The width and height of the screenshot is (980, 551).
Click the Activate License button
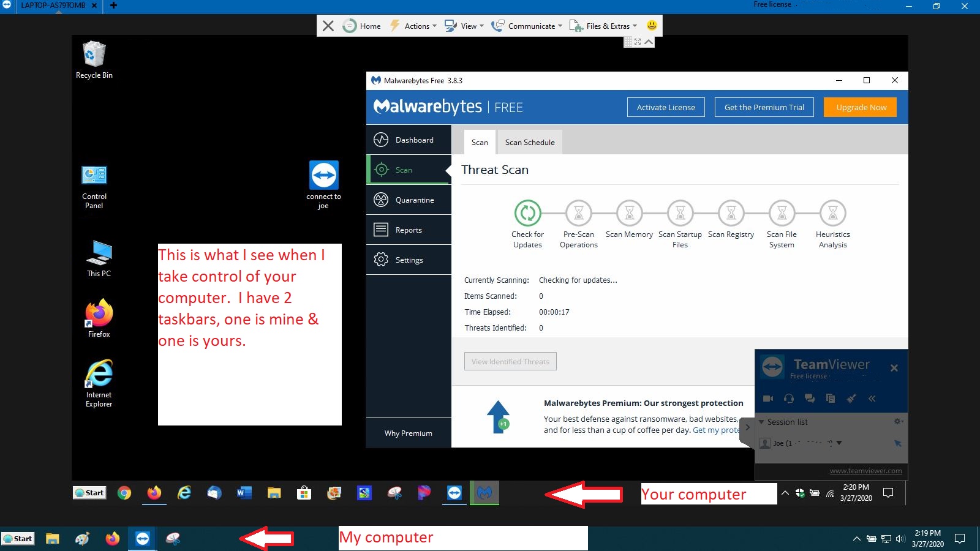666,107
